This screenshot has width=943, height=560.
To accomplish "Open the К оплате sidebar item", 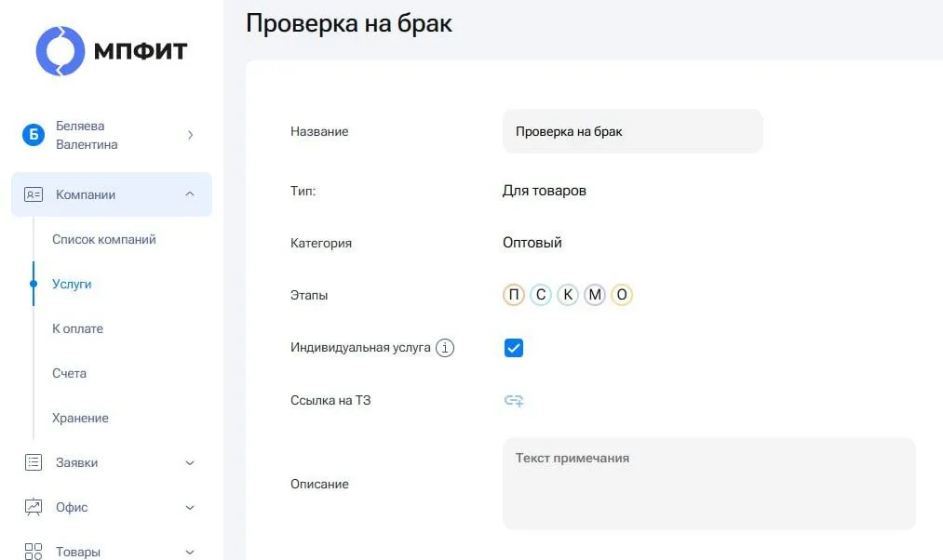I will tap(77, 328).
